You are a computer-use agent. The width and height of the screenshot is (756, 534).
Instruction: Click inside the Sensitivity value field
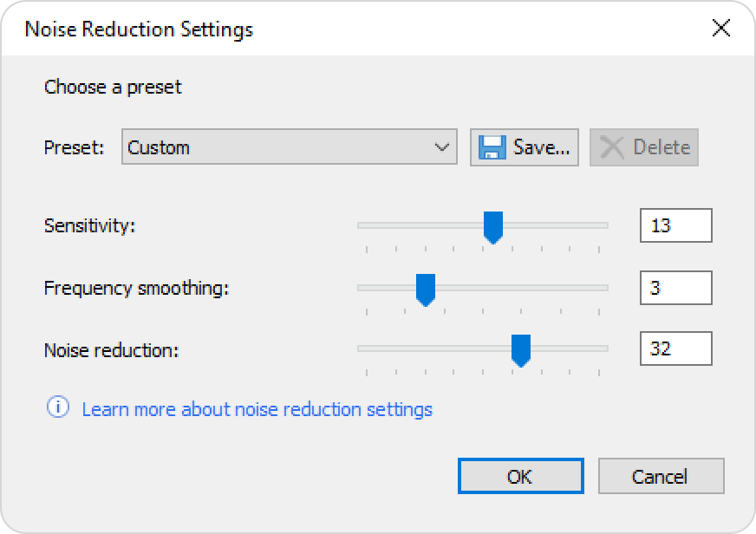click(x=676, y=225)
